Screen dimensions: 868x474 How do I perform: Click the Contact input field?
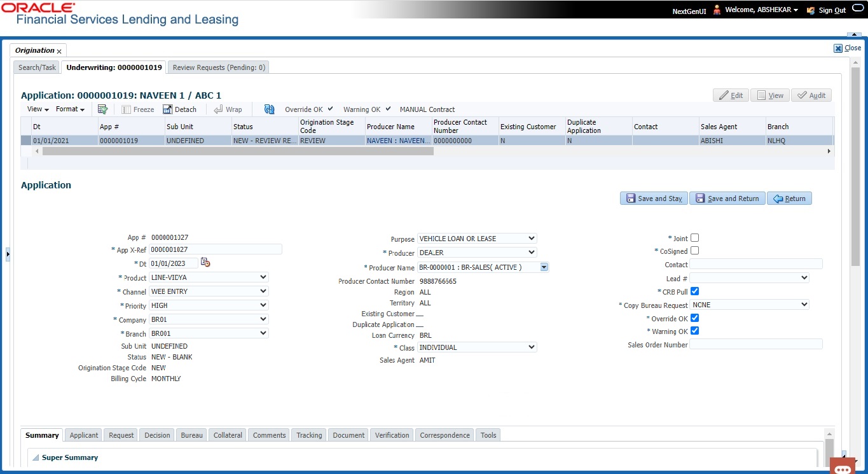tap(756, 264)
